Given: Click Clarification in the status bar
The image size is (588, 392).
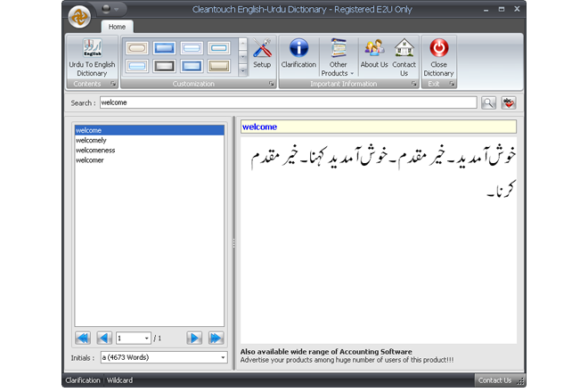Looking at the screenshot, I should [x=83, y=380].
